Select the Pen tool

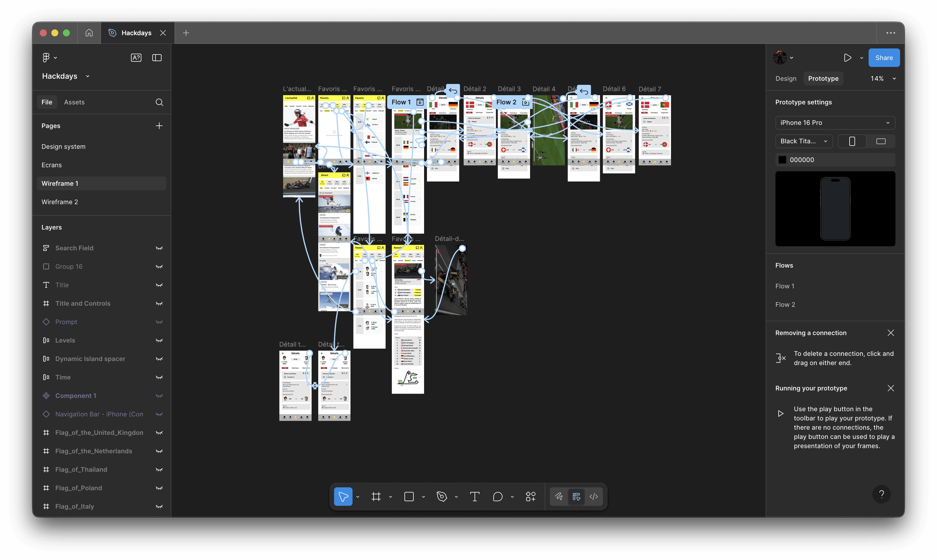442,497
